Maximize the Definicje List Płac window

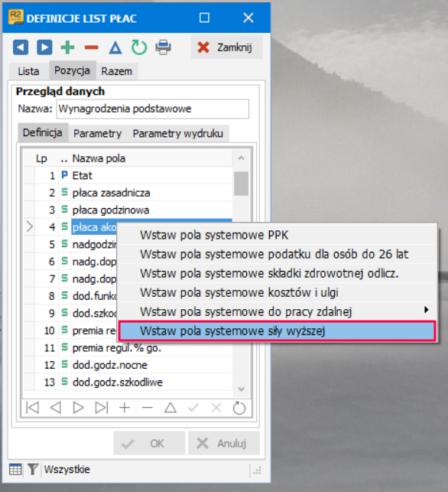[x=204, y=18]
